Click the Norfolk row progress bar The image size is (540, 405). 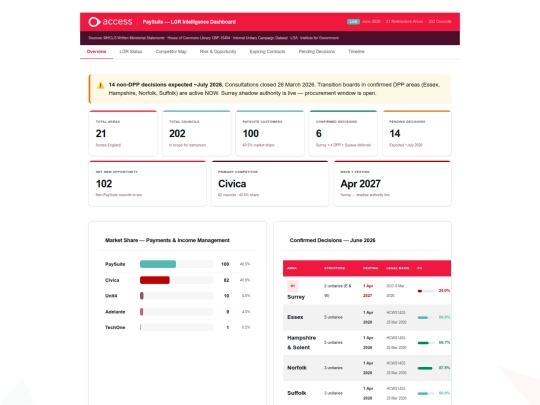pos(426,368)
